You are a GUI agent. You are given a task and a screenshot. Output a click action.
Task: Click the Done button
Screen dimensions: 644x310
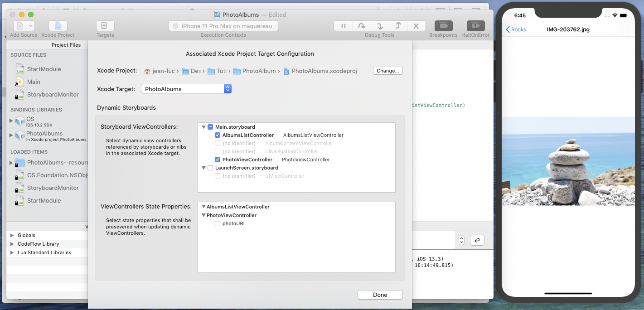point(380,295)
